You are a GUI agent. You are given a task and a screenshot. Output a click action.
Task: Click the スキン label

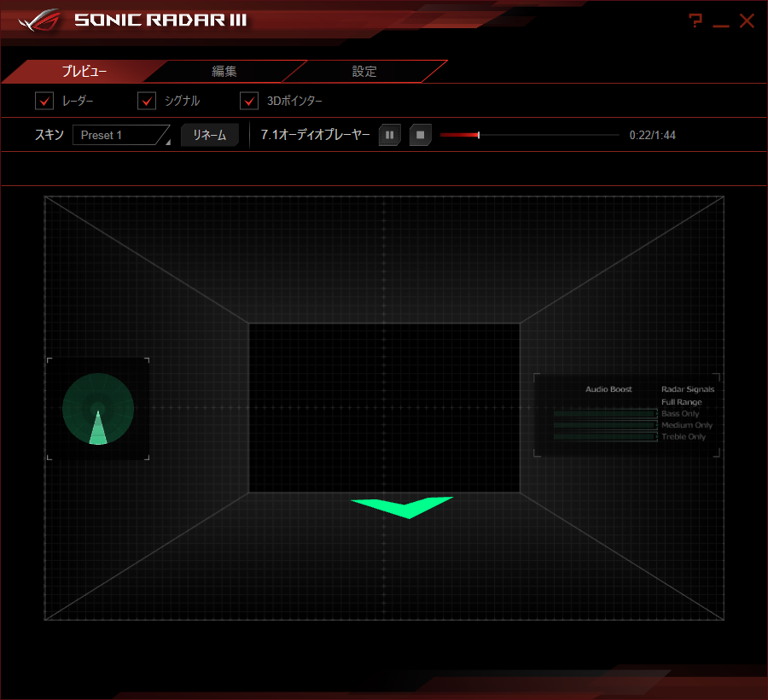(49, 135)
